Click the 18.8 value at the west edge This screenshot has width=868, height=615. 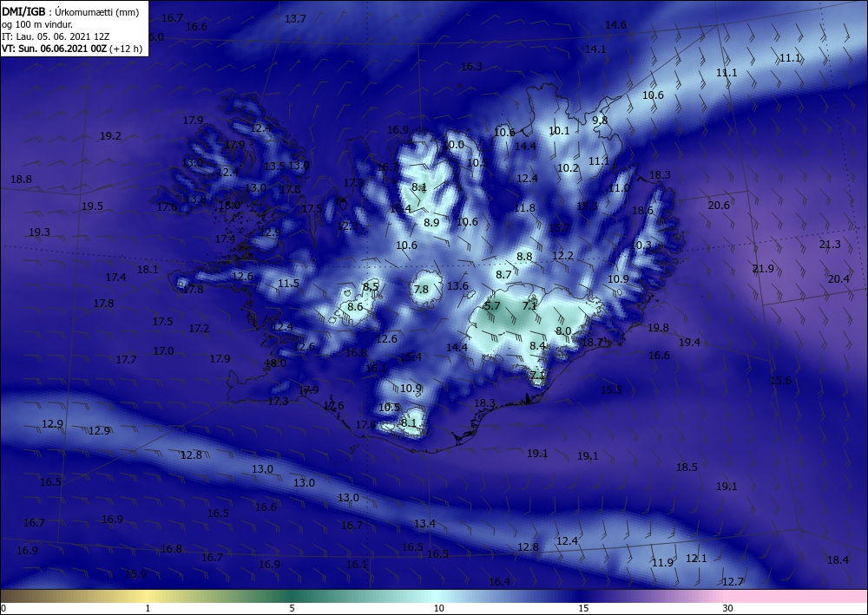pos(21,180)
